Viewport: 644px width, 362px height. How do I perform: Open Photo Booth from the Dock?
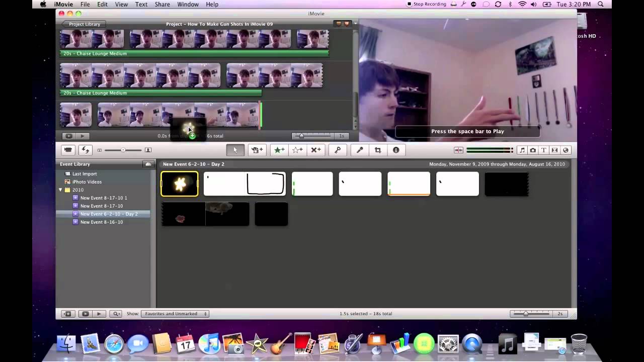pyautogui.click(x=304, y=344)
